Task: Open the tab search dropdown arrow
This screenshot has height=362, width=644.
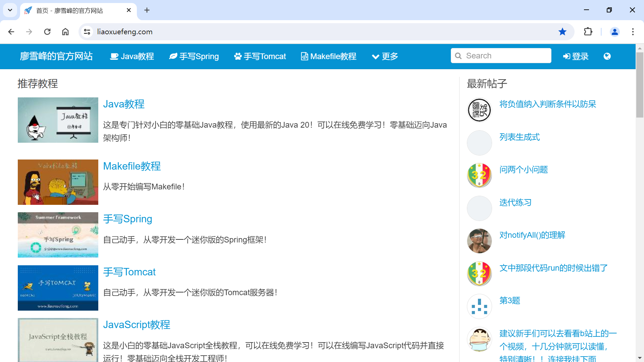Action: [10, 10]
